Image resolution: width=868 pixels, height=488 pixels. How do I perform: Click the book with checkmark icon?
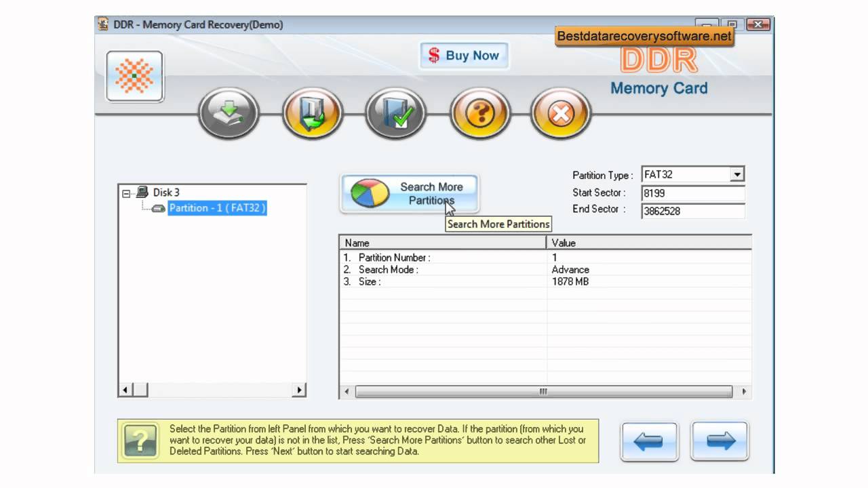coord(395,114)
